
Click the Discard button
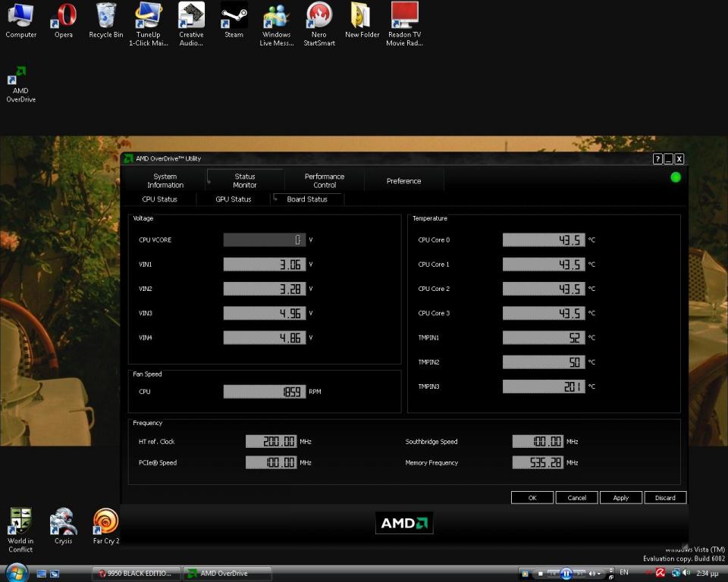point(665,498)
